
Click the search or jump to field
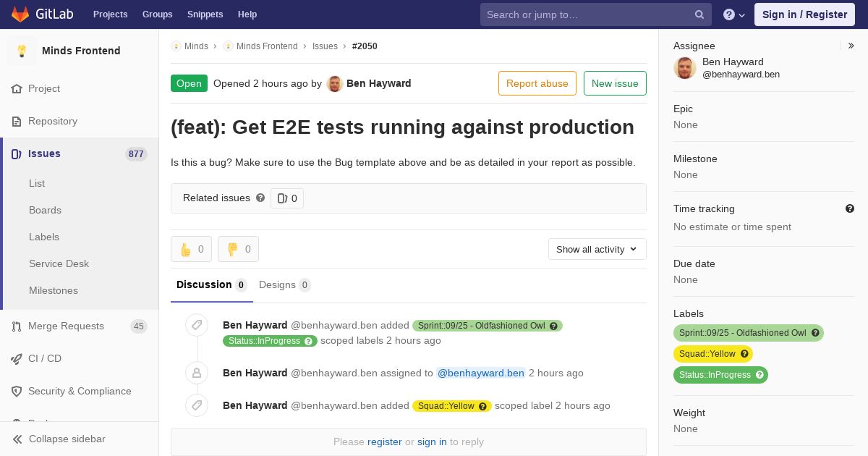tap(586, 14)
